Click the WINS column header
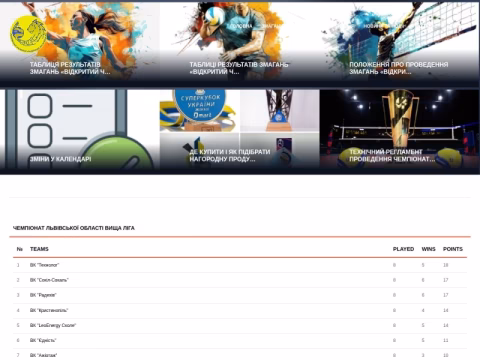Screen dimensions: 480x360 (x=428, y=249)
